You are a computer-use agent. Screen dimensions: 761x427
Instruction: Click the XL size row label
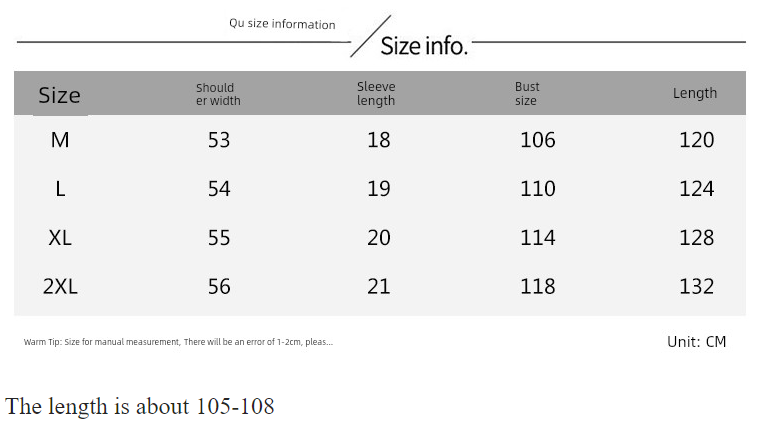click(x=60, y=238)
